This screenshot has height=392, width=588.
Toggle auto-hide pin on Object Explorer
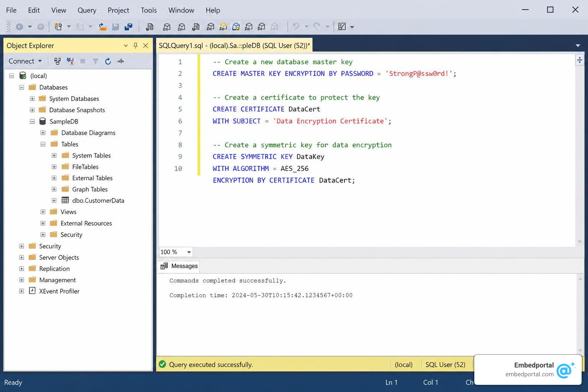(x=136, y=46)
